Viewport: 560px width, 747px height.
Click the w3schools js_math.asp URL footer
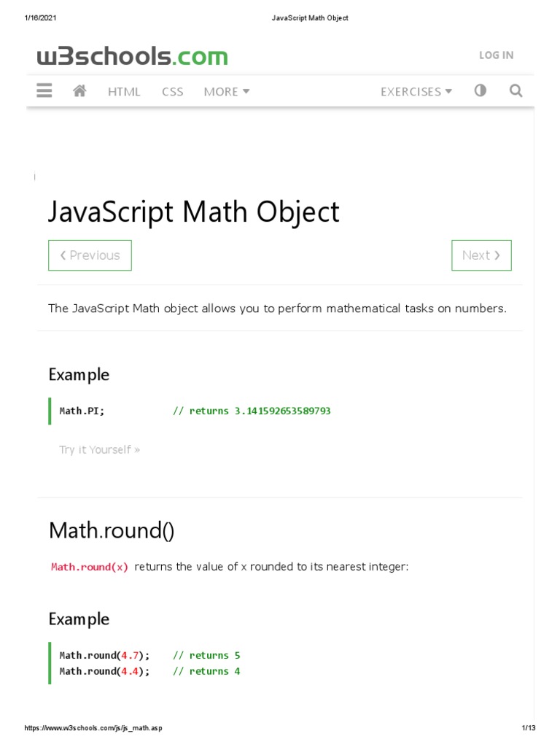pos(93,728)
